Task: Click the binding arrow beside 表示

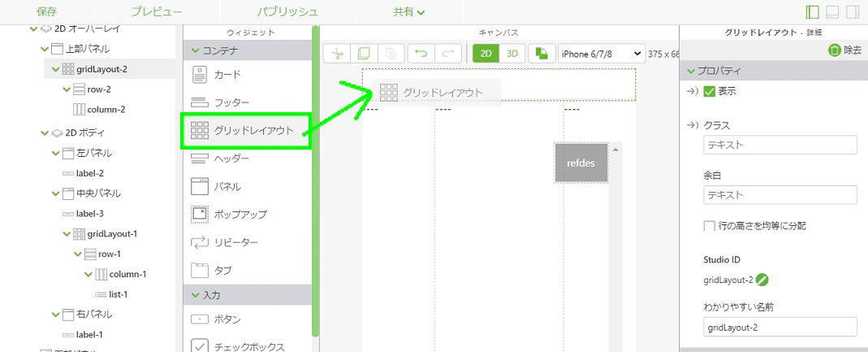Action: point(692,92)
